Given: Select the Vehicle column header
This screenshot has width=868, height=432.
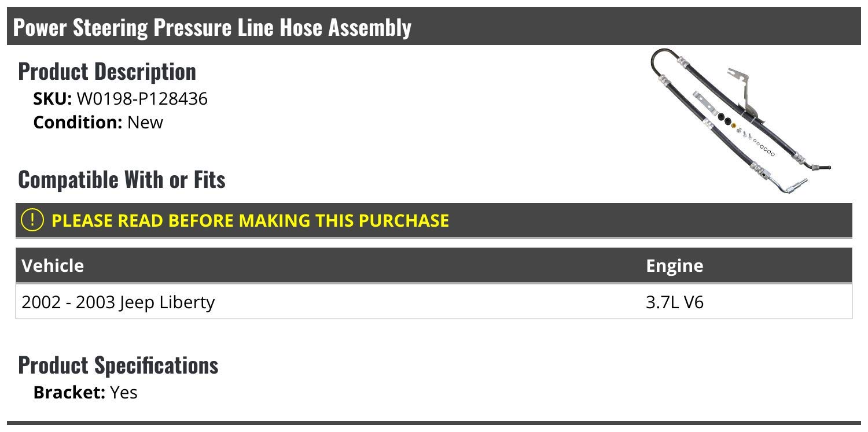Looking at the screenshot, I should [x=53, y=265].
